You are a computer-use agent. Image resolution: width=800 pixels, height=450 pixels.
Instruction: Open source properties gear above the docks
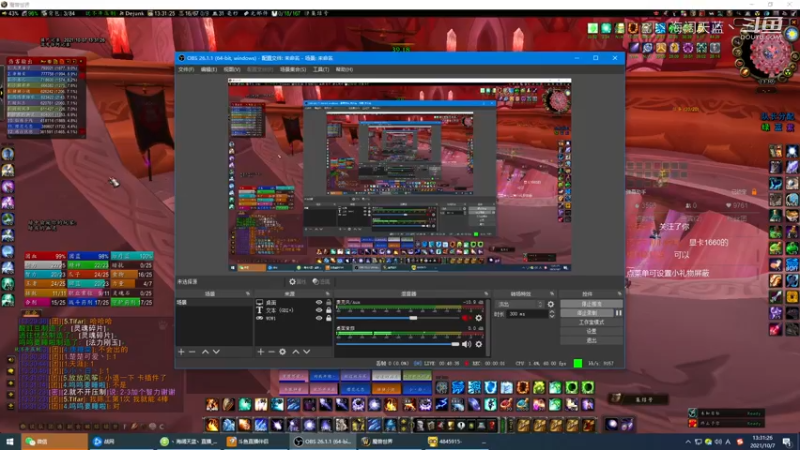(x=297, y=282)
